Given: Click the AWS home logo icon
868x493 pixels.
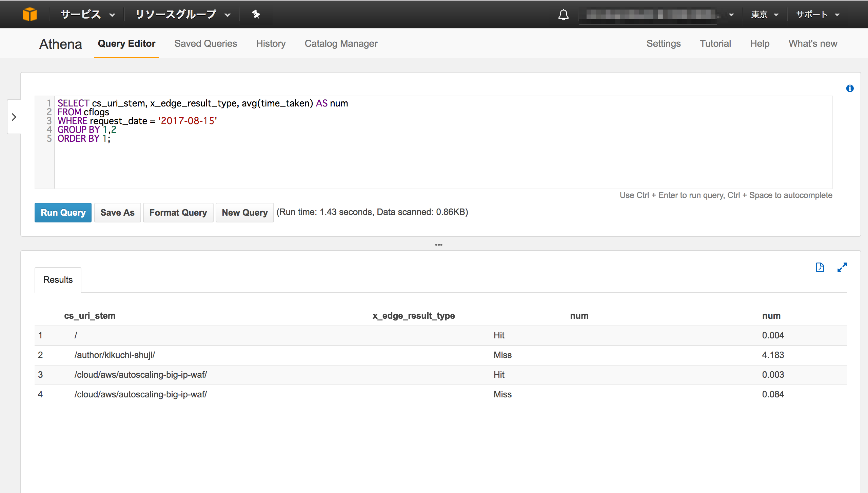Looking at the screenshot, I should (30, 14).
